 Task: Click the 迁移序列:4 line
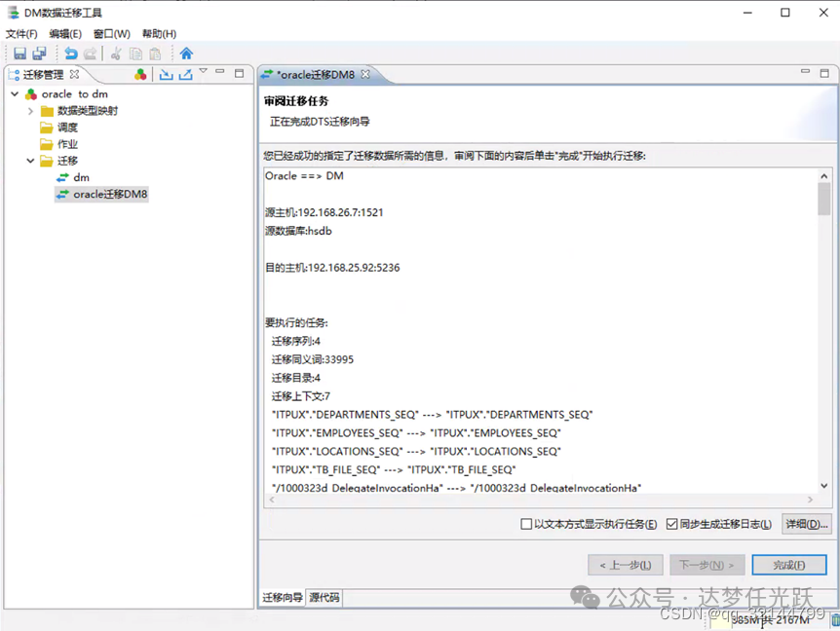click(295, 342)
